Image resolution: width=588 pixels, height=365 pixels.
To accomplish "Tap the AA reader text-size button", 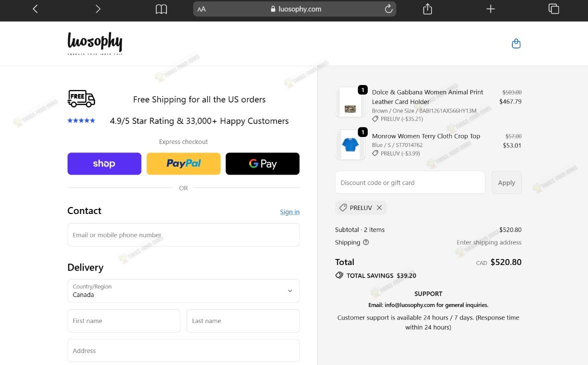I will coord(201,9).
